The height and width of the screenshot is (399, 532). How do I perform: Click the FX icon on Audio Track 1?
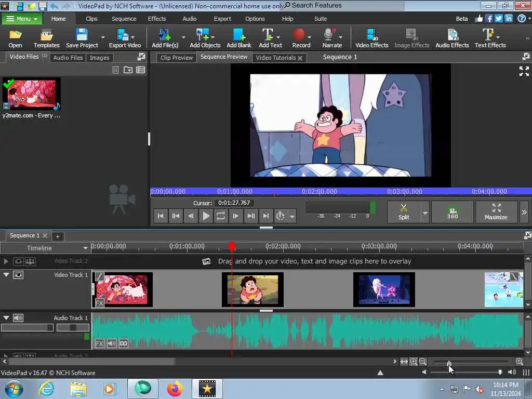(x=99, y=343)
